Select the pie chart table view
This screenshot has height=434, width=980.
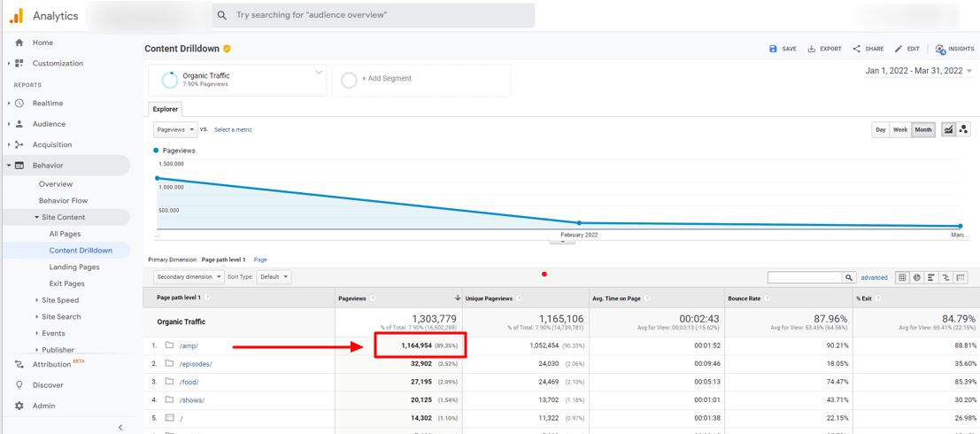[916, 277]
